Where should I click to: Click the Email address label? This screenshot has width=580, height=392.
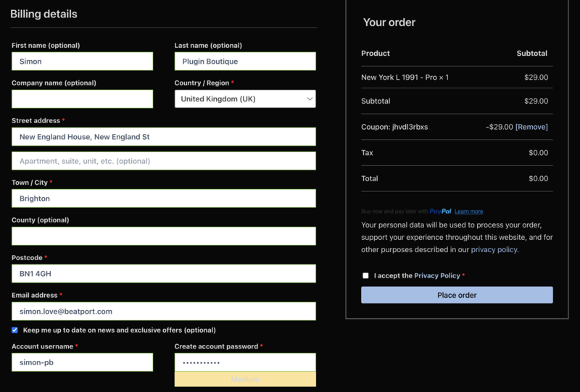[34, 295]
